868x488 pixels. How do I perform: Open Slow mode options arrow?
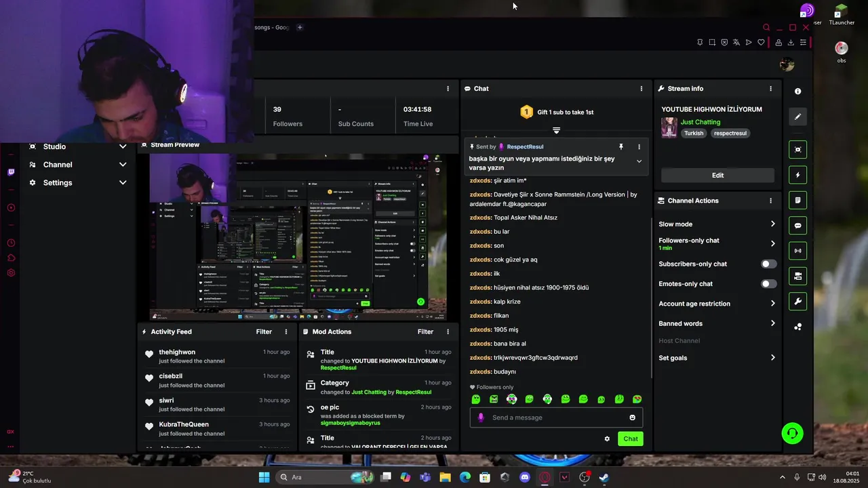click(772, 224)
